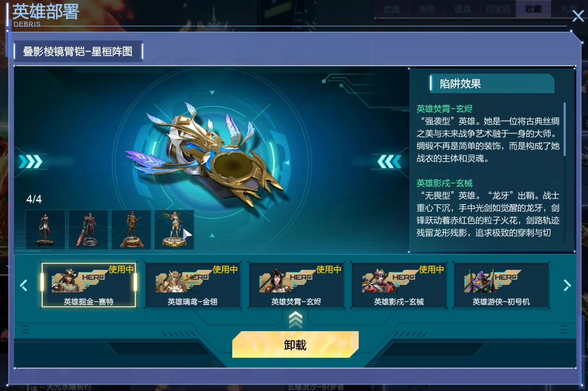Click the 卸载 unload button
The image size is (588, 391).
[x=295, y=345]
